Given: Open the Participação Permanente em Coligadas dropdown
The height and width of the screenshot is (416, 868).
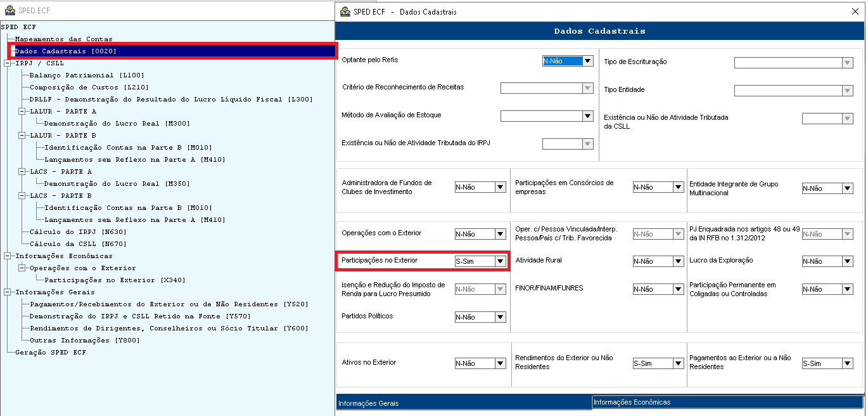Looking at the screenshot, I should click(x=848, y=289).
